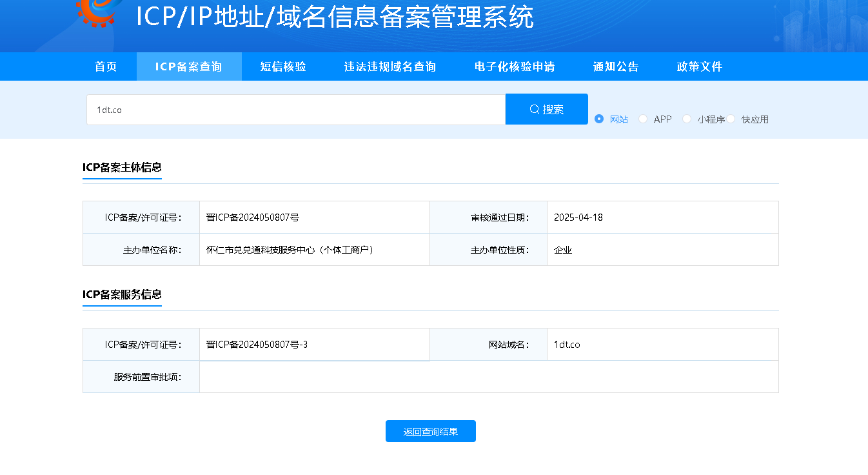Click the ICP备案服务信息 section heading
This screenshot has height=475, width=868.
point(122,294)
